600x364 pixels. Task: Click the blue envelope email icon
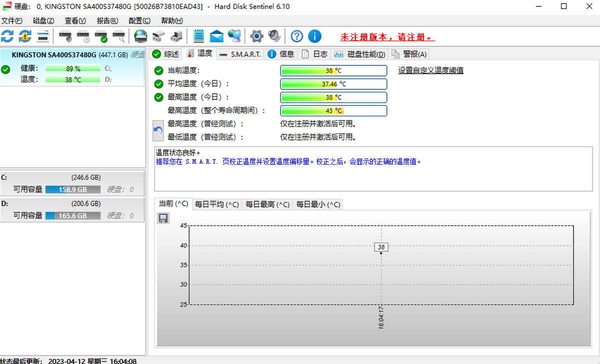pos(216,36)
